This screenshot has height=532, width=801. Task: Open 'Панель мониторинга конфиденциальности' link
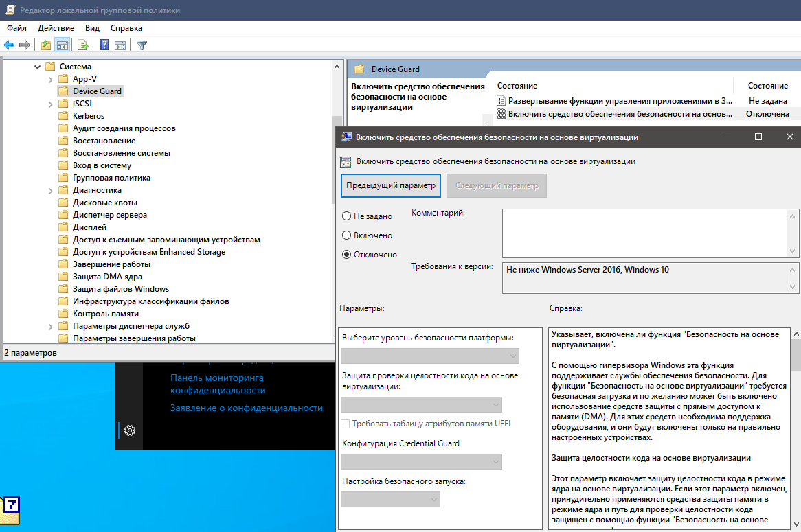[x=218, y=384]
